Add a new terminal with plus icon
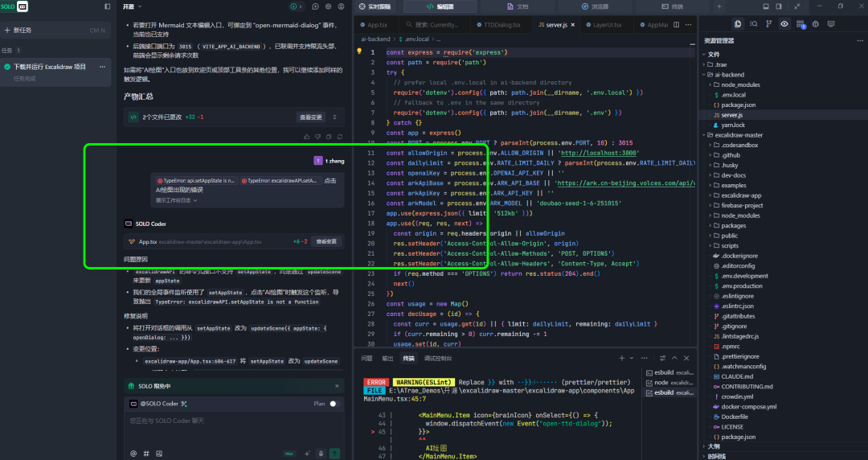The height and width of the screenshot is (460, 868). click(621, 358)
